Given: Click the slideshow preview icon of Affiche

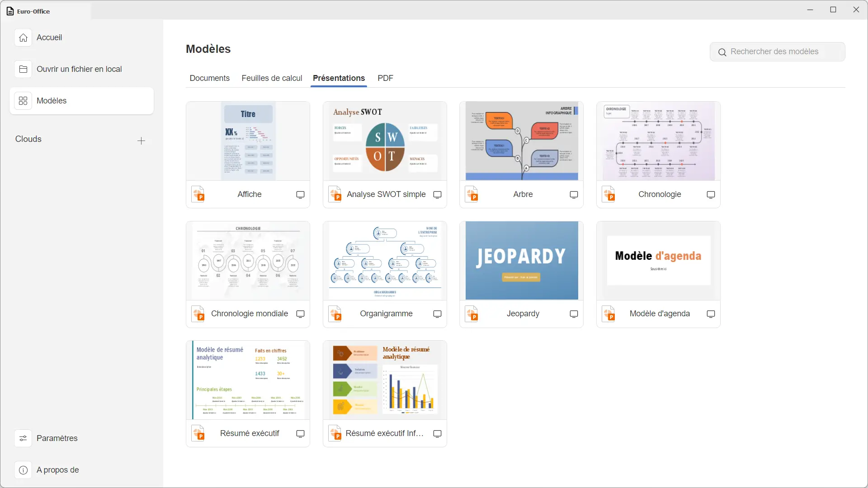Looking at the screenshot, I should tap(300, 195).
